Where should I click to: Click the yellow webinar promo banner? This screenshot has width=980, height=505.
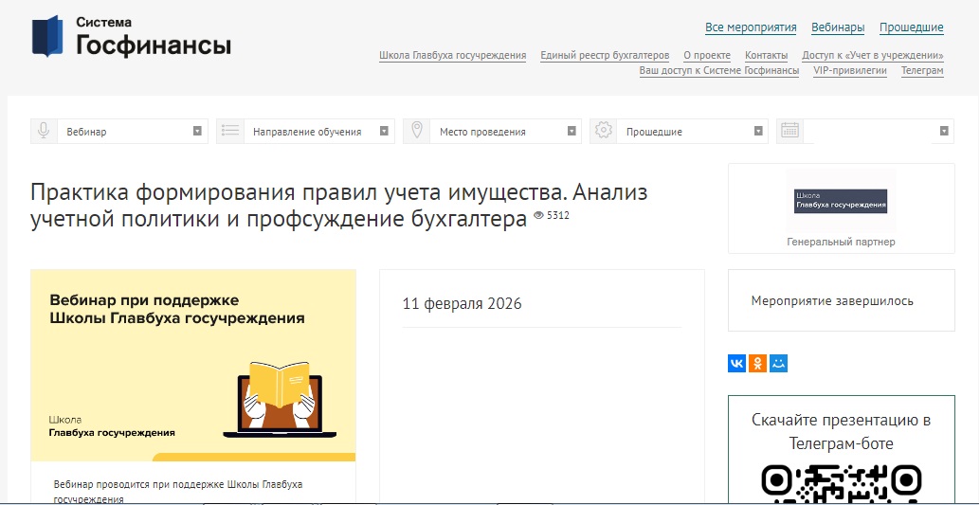193,365
